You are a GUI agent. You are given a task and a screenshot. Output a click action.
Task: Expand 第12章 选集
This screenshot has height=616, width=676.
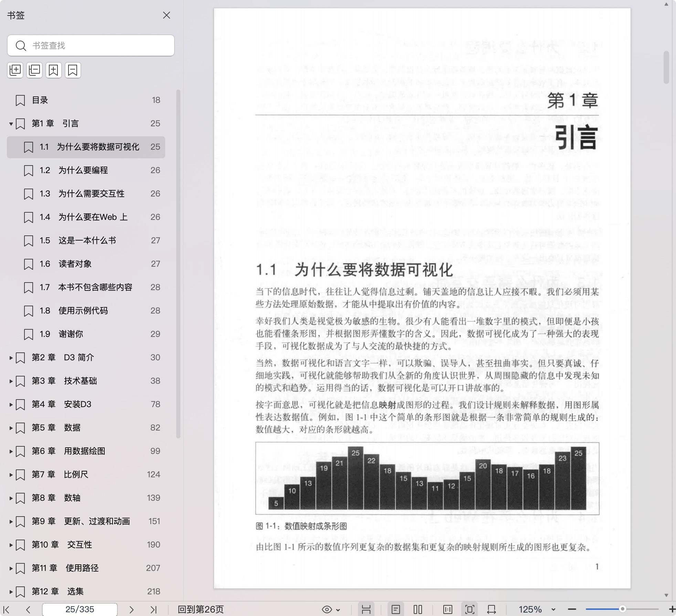[x=11, y=592]
